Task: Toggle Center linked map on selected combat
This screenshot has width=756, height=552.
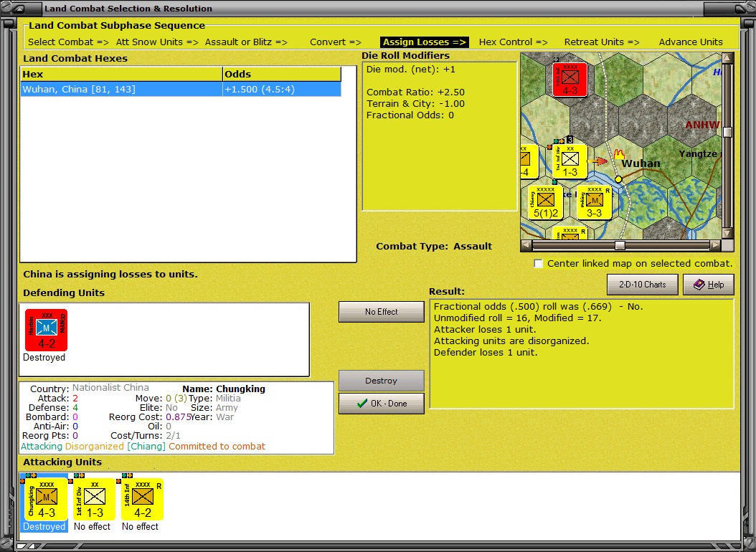Action: tap(538, 264)
